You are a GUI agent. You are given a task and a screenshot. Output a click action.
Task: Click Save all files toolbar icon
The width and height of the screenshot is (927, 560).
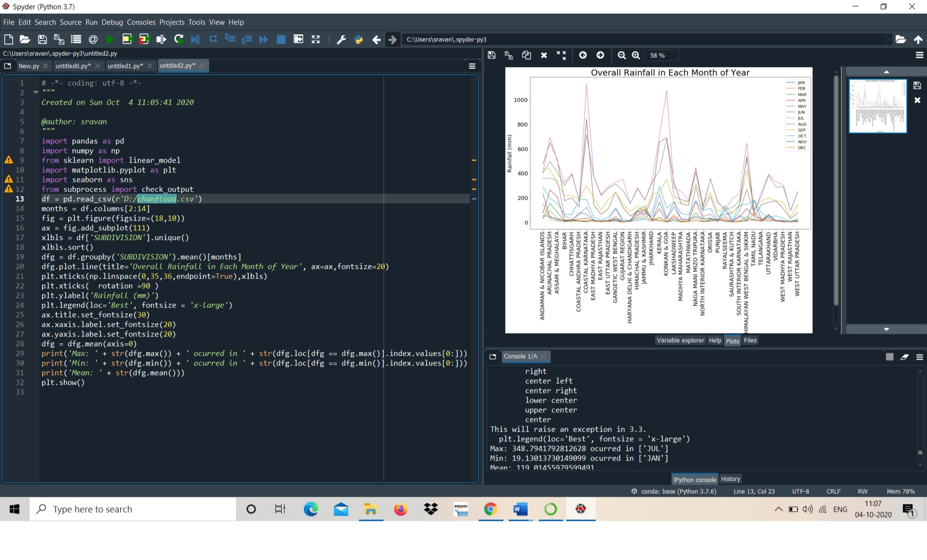coord(59,40)
